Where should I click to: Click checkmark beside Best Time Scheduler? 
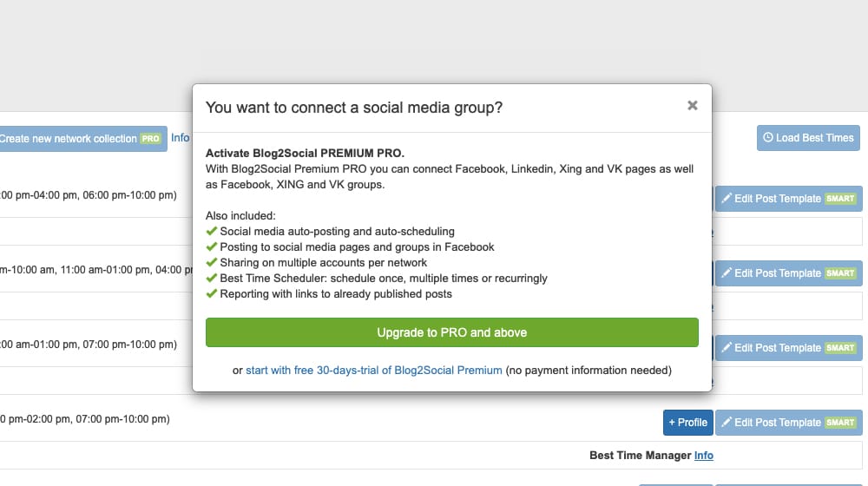click(211, 278)
